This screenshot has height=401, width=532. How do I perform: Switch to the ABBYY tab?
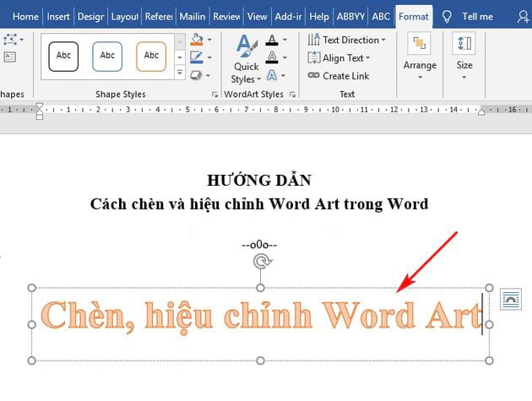pyautogui.click(x=350, y=17)
